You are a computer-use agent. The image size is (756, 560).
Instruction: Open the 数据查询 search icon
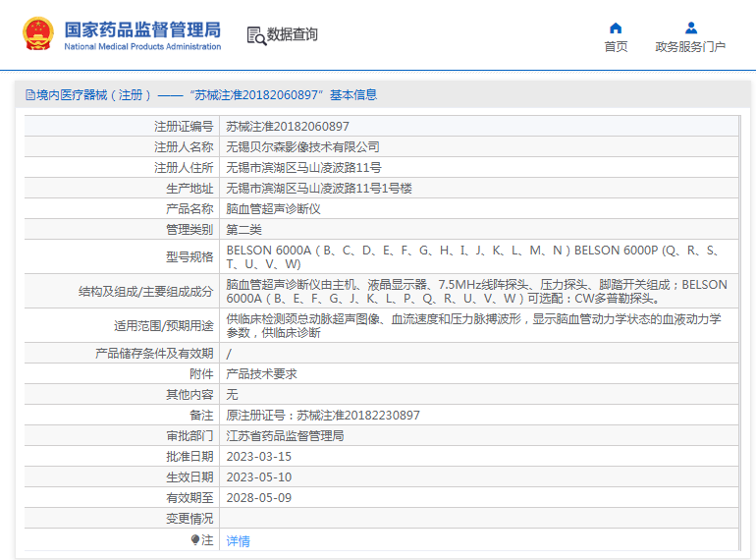256,35
